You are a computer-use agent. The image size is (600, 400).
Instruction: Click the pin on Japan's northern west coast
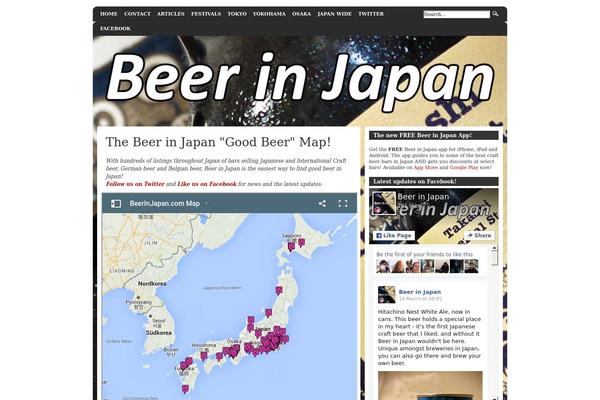click(279, 291)
